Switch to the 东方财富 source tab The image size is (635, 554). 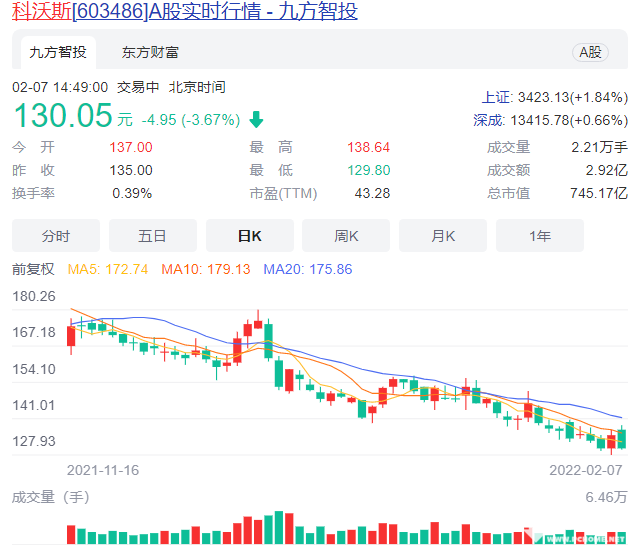click(150, 52)
